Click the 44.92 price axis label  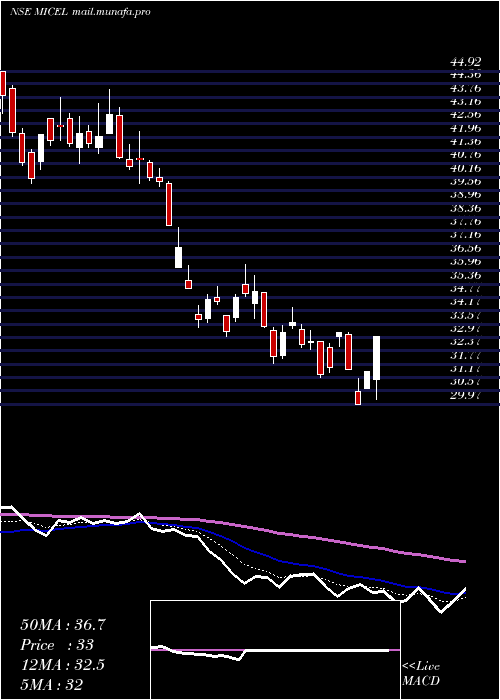465,63
